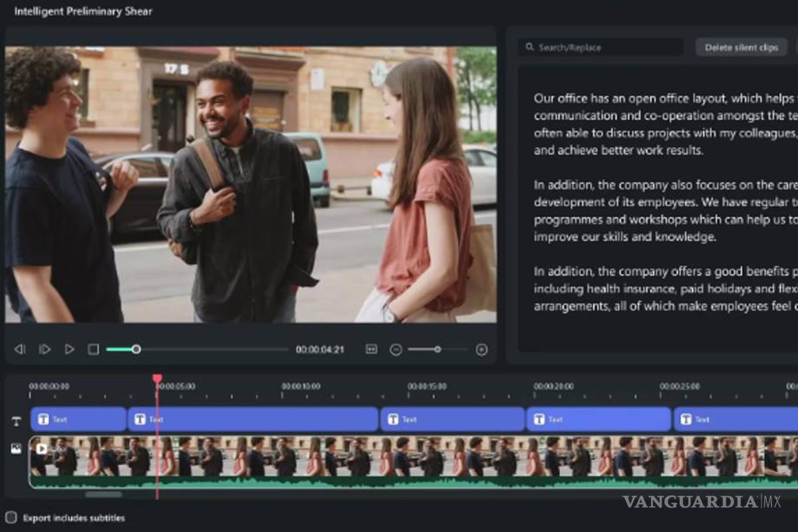Viewport: 798px width, 532px height.
Task: Move the red playhead marker on the timeline
Action: coord(157,377)
